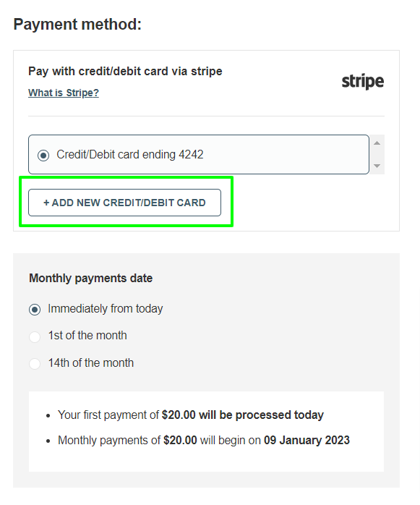Click the Stripe logo
The image size is (420, 505).
coord(363,82)
